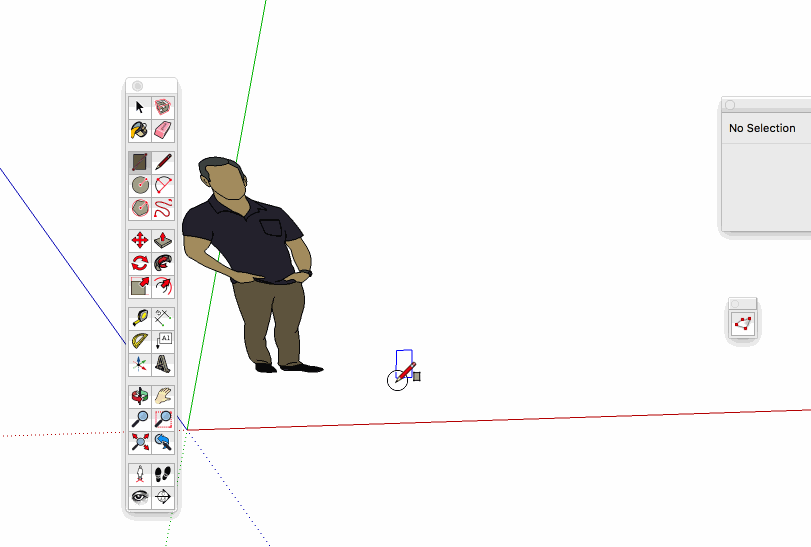Image resolution: width=811 pixels, height=547 pixels.
Task: Select the Orbit camera tool
Action: 140,397
